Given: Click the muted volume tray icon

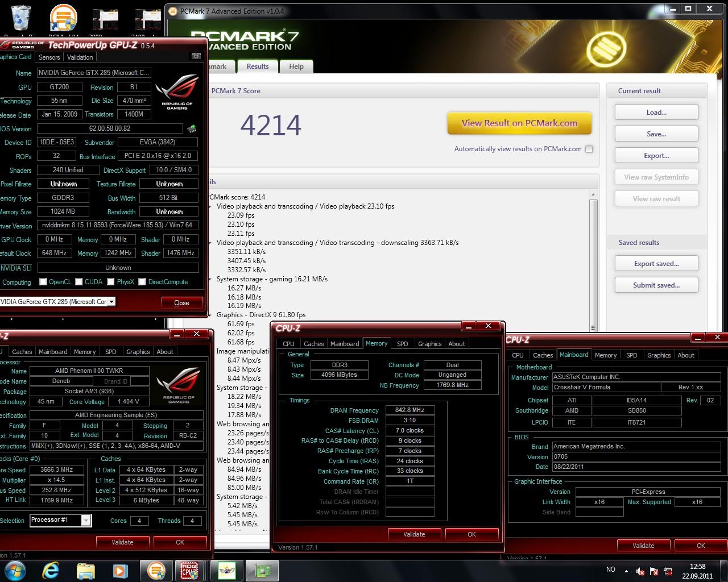Looking at the screenshot, I should [640, 571].
